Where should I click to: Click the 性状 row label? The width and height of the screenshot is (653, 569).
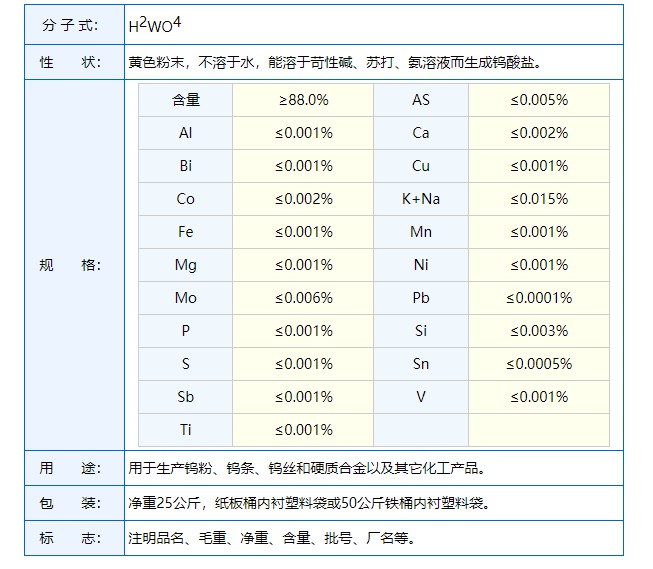(70, 62)
